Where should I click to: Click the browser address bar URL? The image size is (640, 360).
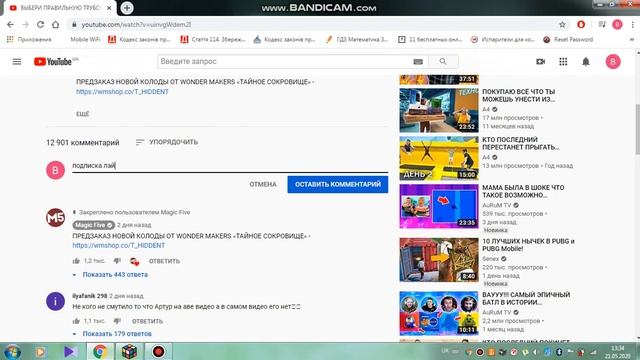[x=136, y=24]
